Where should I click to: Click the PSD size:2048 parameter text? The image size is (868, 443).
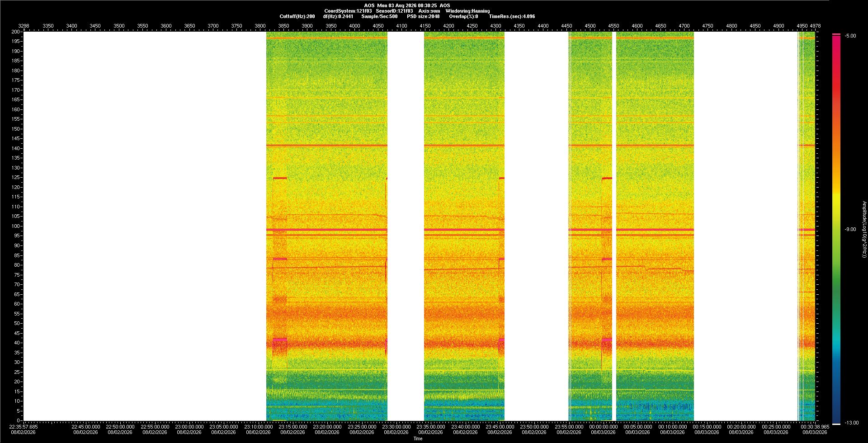tap(423, 16)
